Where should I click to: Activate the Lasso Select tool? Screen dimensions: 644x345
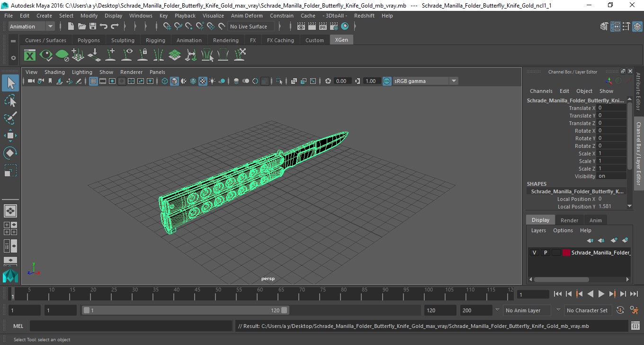pyautogui.click(x=10, y=100)
